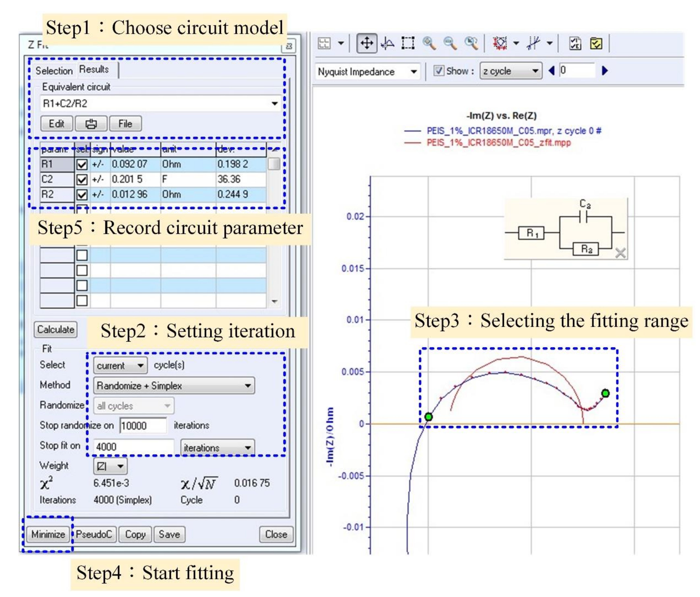Click the print icon button beside Edit
This screenshot has height=597, width=700.
(91, 124)
